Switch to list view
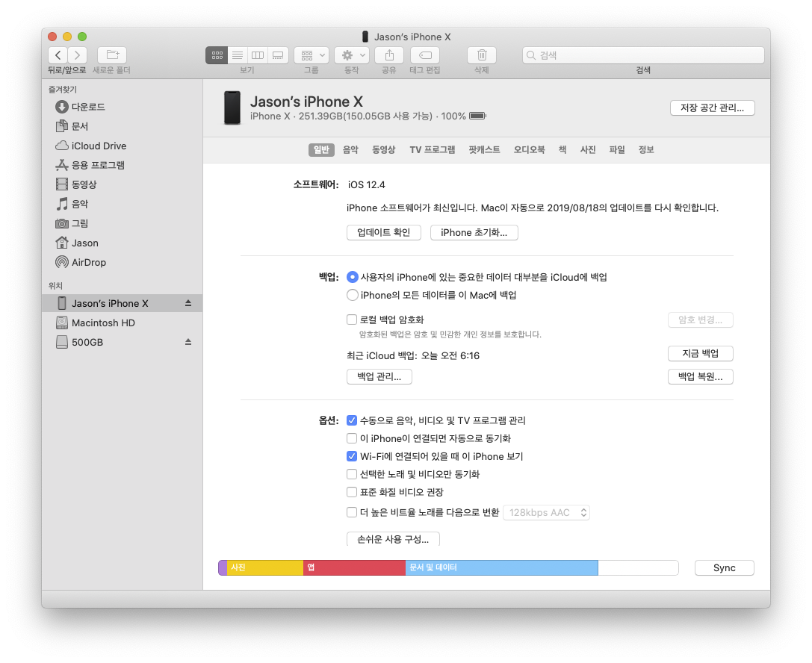The image size is (812, 663). tap(238, 55)
